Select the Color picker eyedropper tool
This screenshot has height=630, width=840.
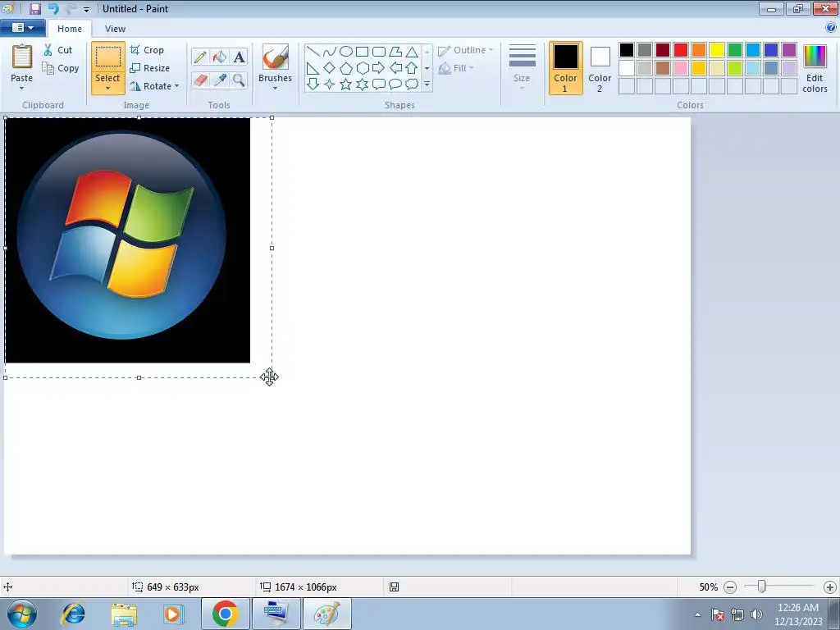pyautogui.click(x=219, y=80)
